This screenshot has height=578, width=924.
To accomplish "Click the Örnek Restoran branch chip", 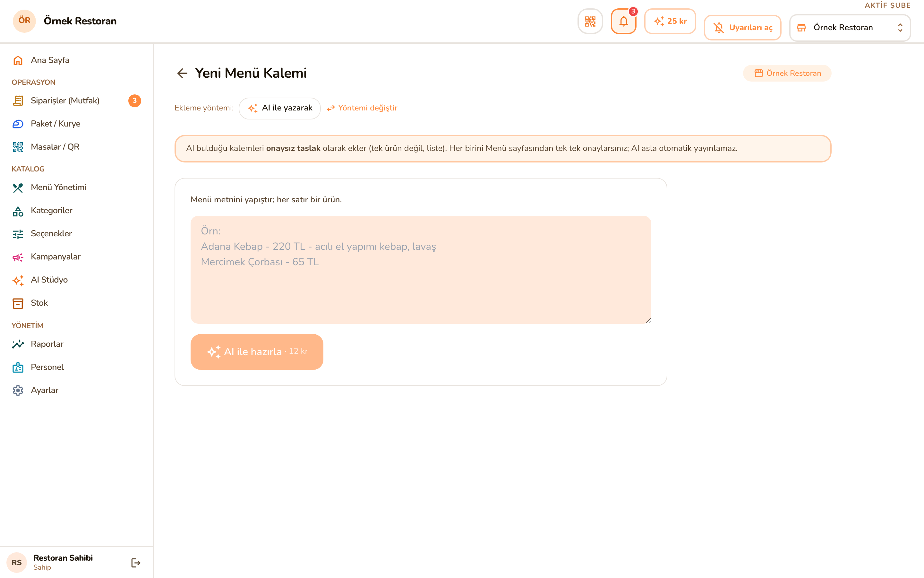I will coord(787,74).
